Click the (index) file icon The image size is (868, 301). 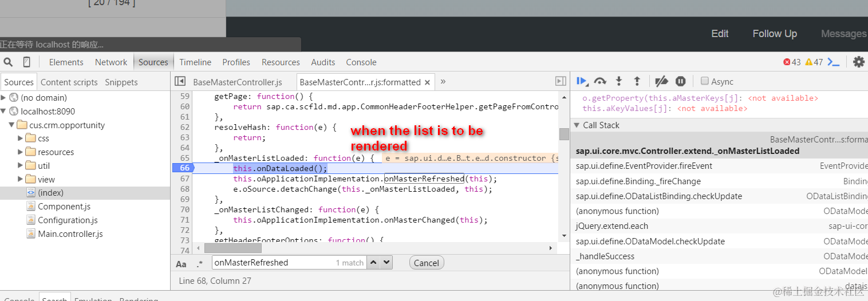[31, 193]
